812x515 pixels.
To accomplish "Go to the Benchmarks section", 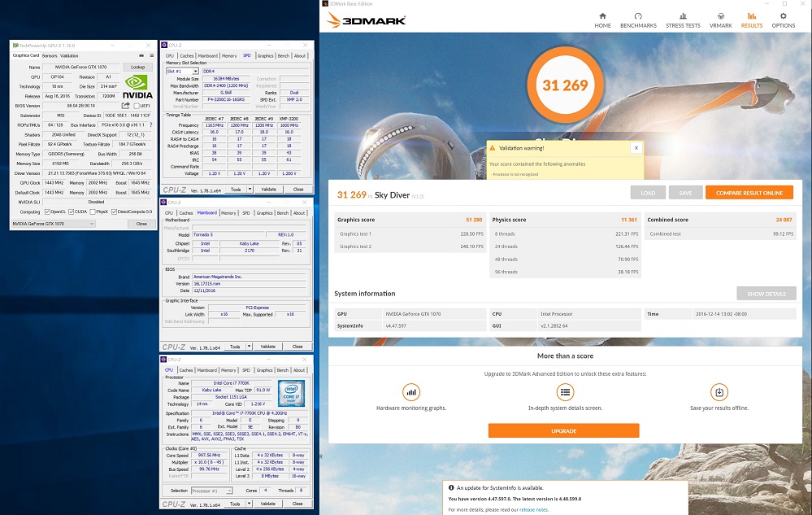I will (x=638, y=20).
